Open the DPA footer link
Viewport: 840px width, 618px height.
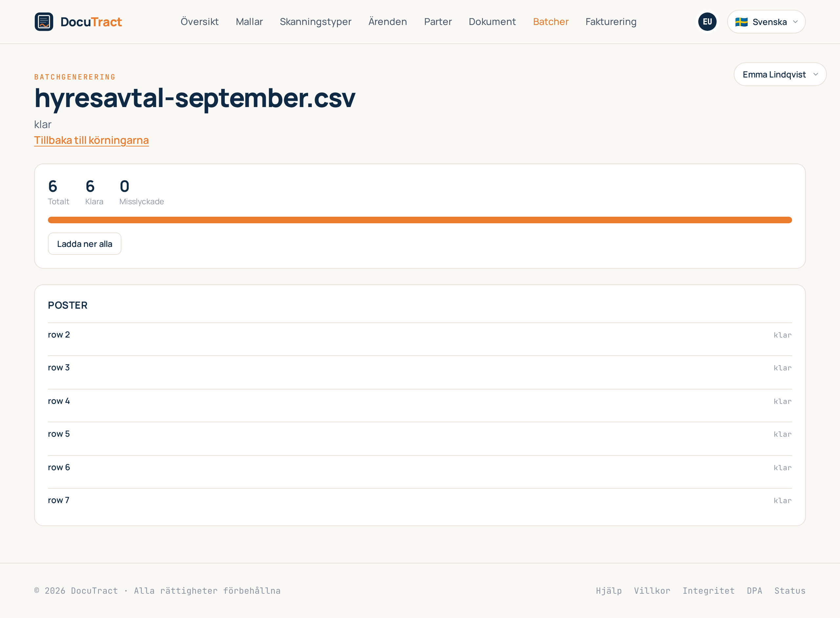pyautogui.click(x=754, y=591)
